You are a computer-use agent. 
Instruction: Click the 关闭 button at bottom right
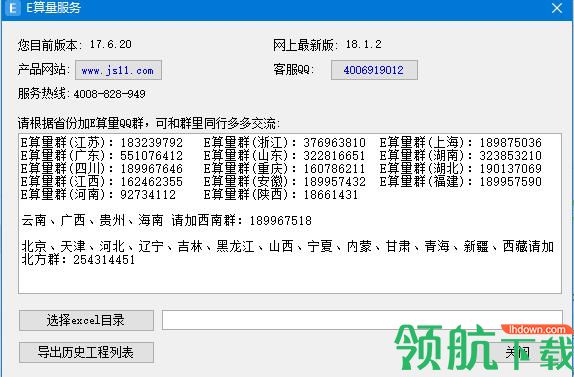pyautogui.click(x=517, y=352)
